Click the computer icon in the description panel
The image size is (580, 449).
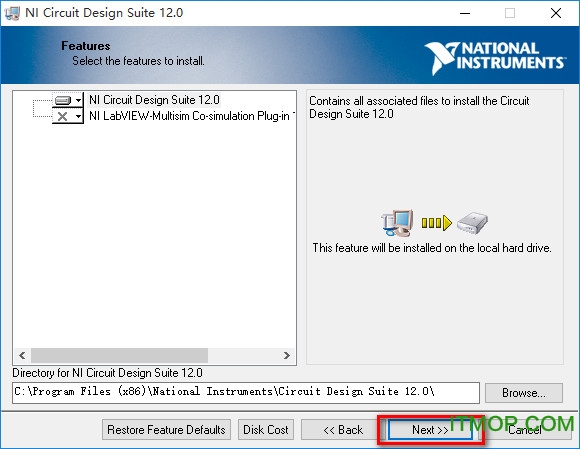point(397,223)
